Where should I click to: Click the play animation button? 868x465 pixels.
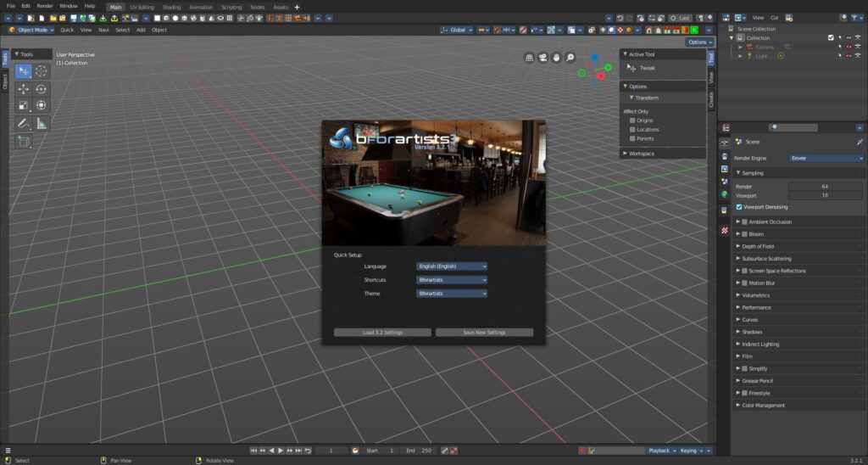(281, 451)
